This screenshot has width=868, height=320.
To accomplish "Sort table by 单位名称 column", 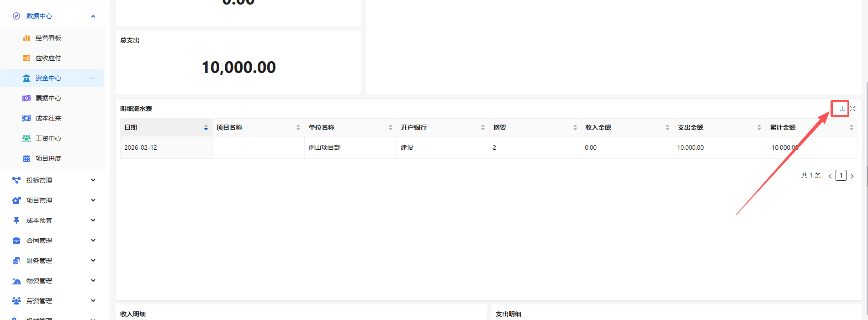I will (391, 128).
